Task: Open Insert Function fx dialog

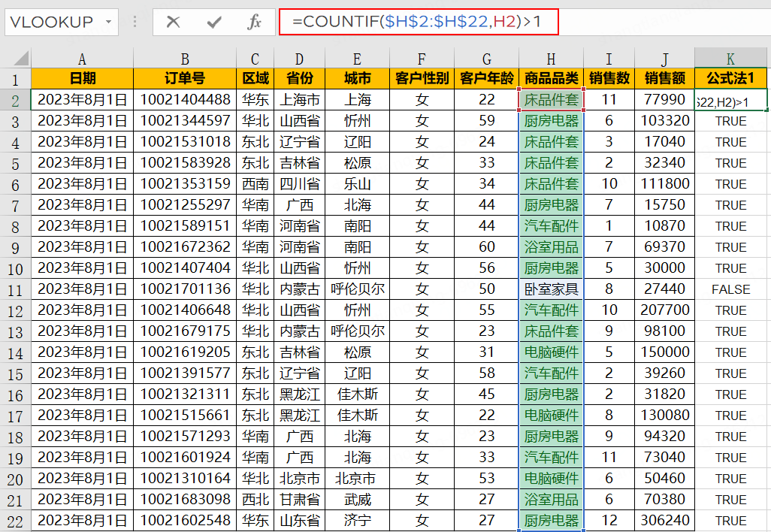Action: point(255,23)
